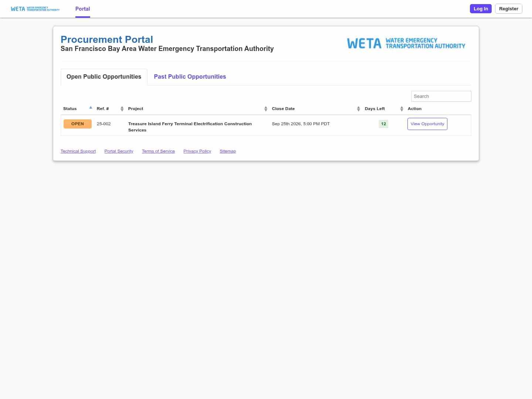The image size is (532, 399).
Task: Click the WETA logo in top navigation bar
Action: (x=35, y=9)
